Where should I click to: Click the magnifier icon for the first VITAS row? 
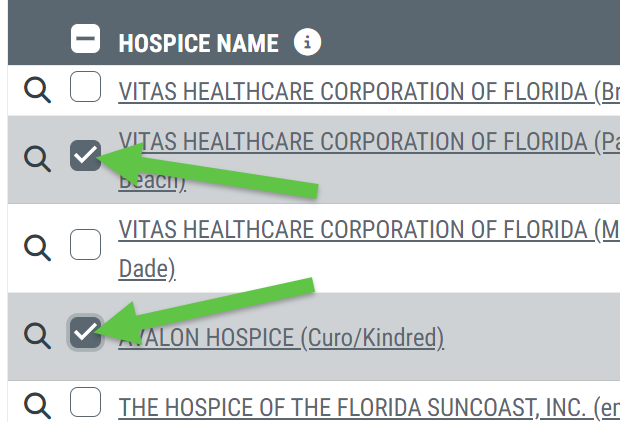pyautogui.click(x=37, y=91)
